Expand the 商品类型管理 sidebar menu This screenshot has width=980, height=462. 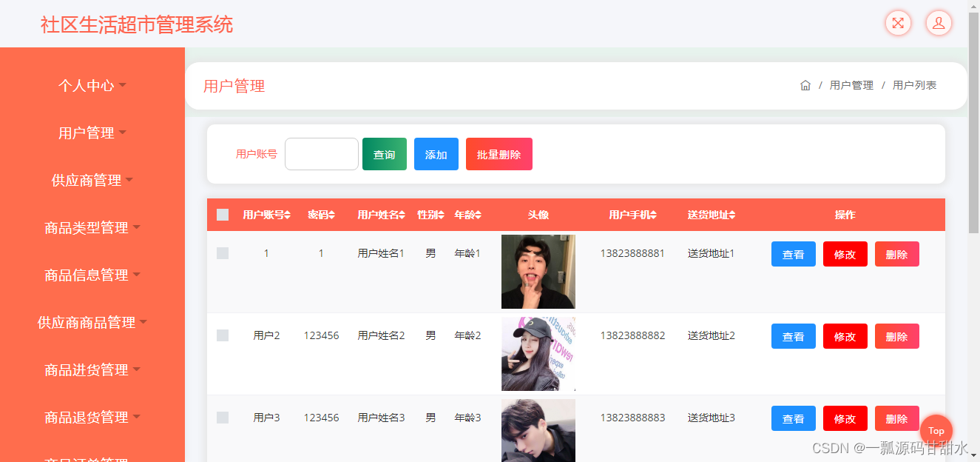(92, 228)
